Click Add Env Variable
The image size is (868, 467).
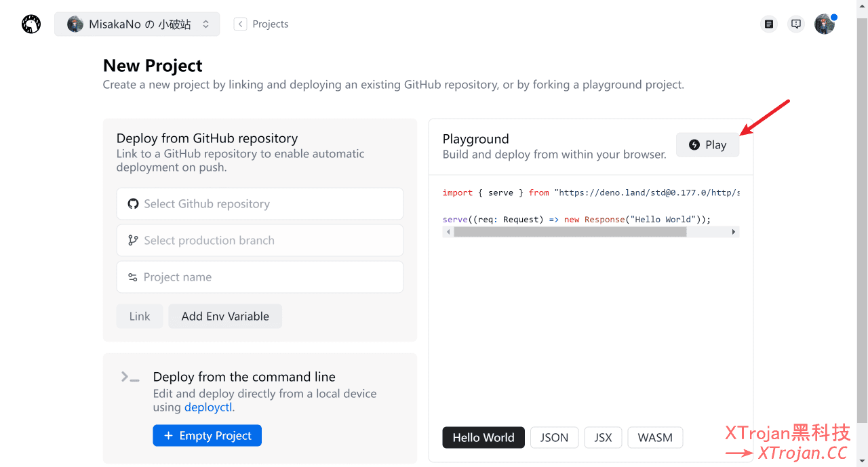(225, 317)
